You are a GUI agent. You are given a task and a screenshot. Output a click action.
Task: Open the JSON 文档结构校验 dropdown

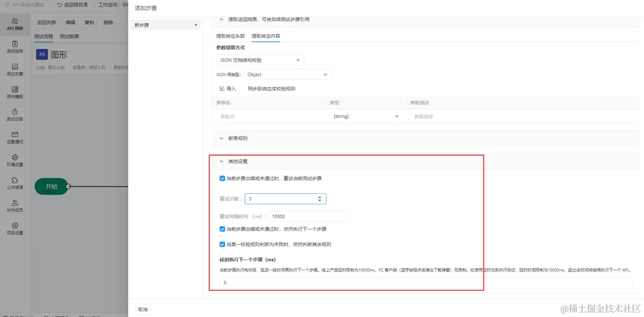(x=260, y=60)
